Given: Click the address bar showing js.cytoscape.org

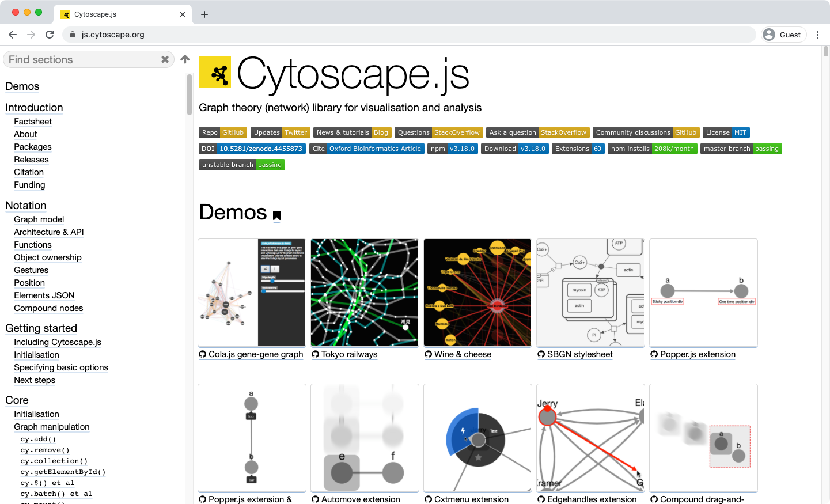Looking at the screenshot, I should pos(403,35).
